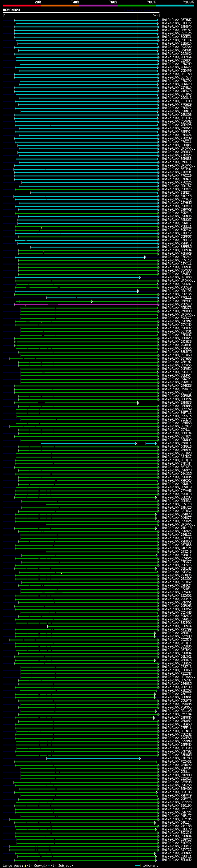Select the query name DC594024

tap(11, 10)
